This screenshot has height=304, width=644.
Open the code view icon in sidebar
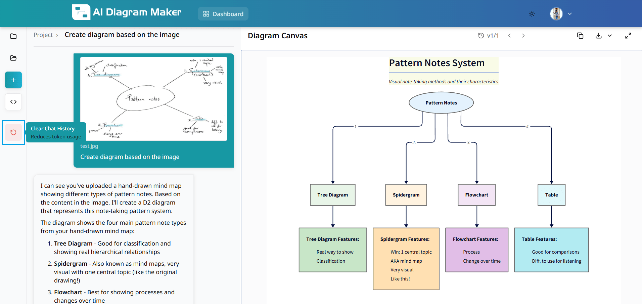tap(13, 102)
